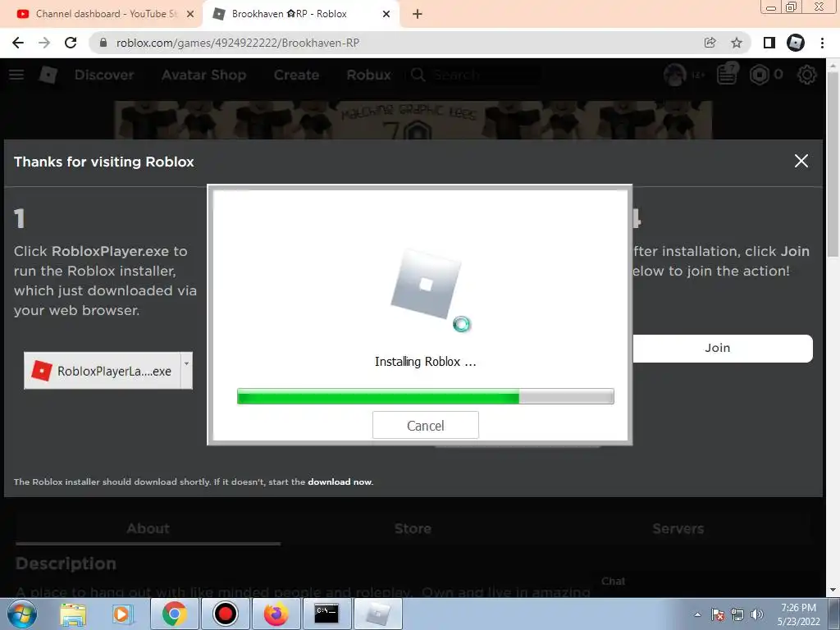Open the Roblox hamburger menu
Viewport: 840px width, 630px height.
pyautogui.click(x=16, y=75)
